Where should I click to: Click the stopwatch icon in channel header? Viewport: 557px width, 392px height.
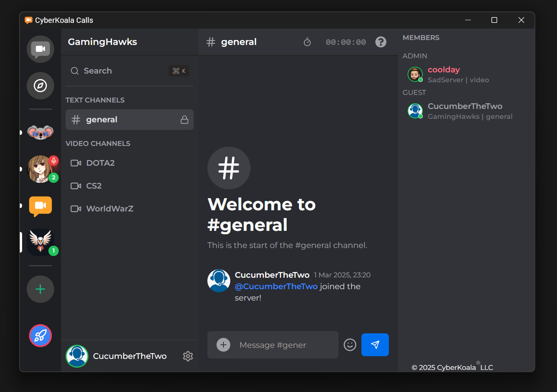(307, 42)
